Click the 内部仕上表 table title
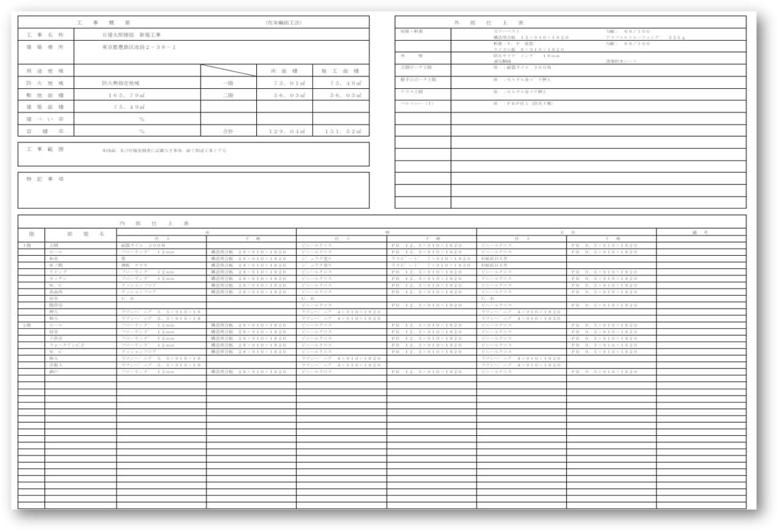The image size is (779, 532). click(153, 224)
